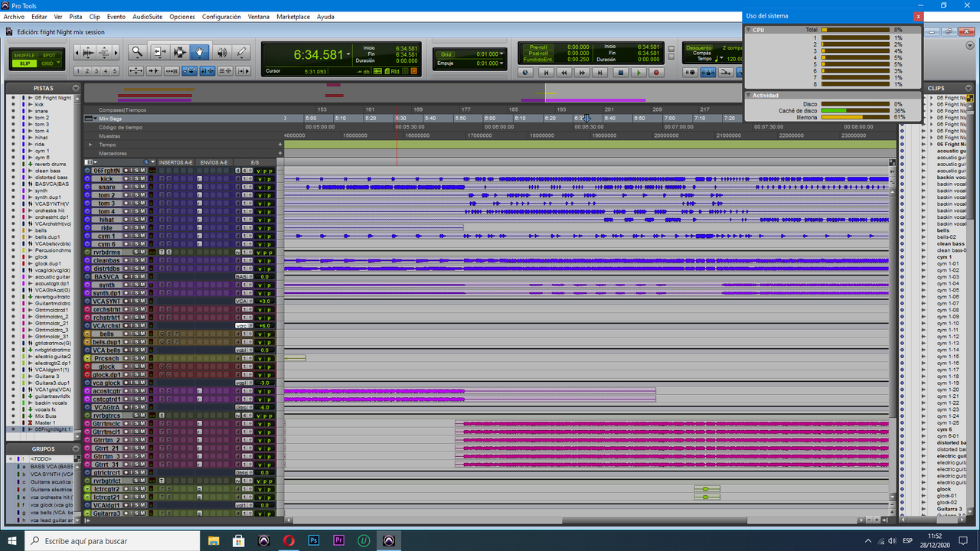This screenshot has width=980, height=551.
Task: Toggle the Pre-roll button
Action: coord(538,47)
